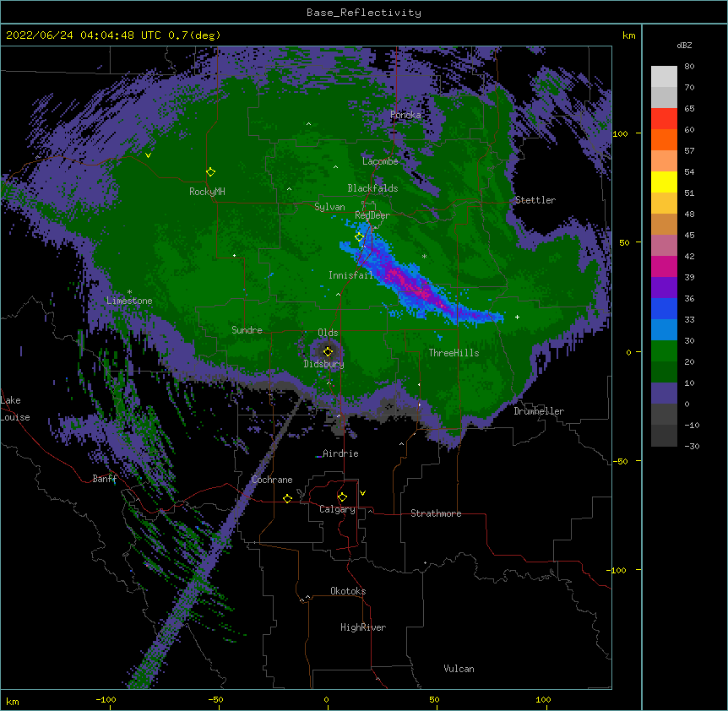
Task: Click the Drumheller map label
Action: point(539,411)
